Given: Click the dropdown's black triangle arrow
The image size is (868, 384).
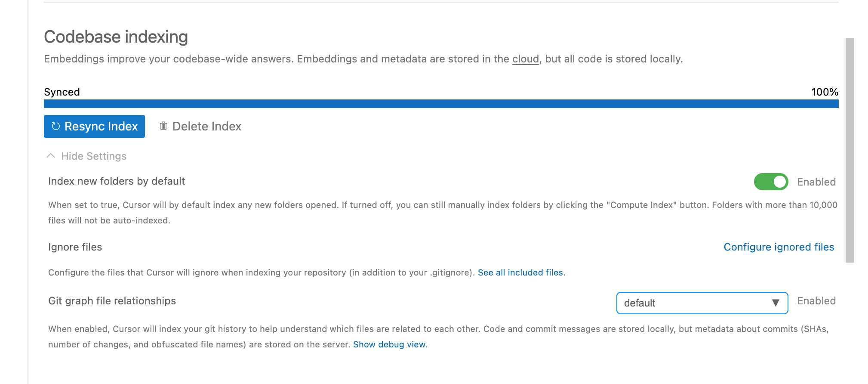Looking at the screenshot, I should pos(776,303).
